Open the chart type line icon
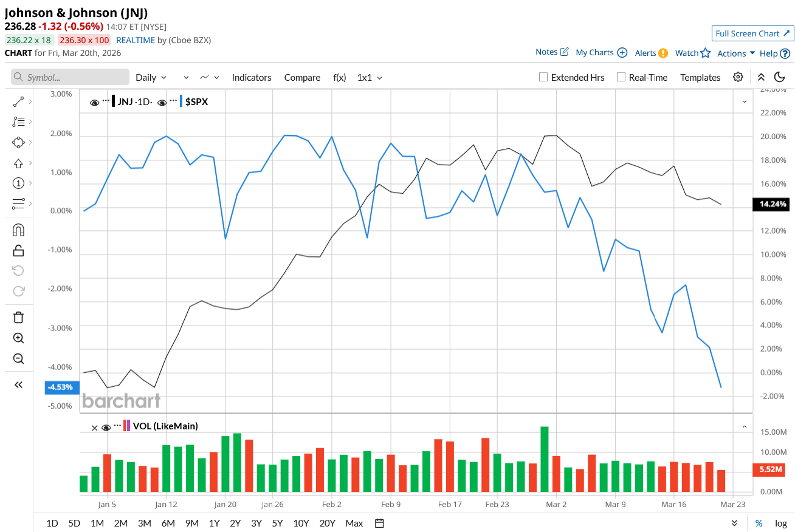 tap(204, 78)
